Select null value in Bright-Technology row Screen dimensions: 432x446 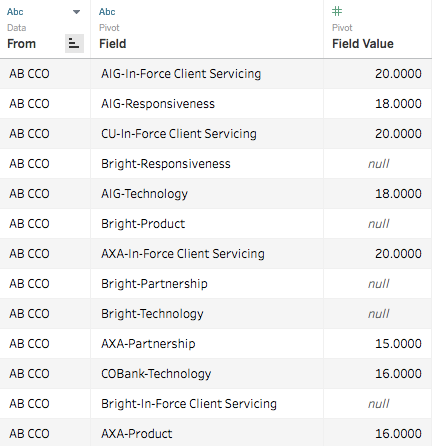click(379, 314)
